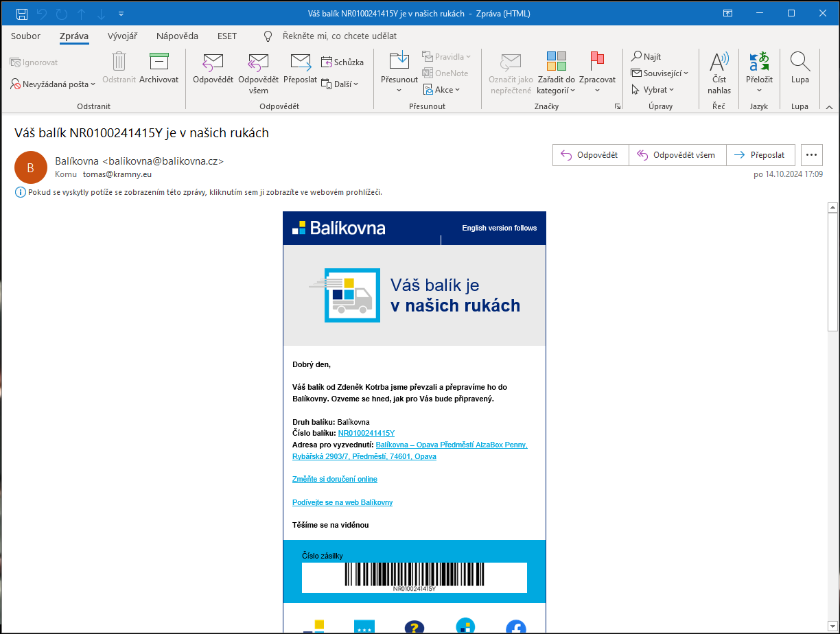Image resolution: width=840 pixels, height=634 pixels.
Task: Click the question mark footer icon
Action: click(415, 627)
